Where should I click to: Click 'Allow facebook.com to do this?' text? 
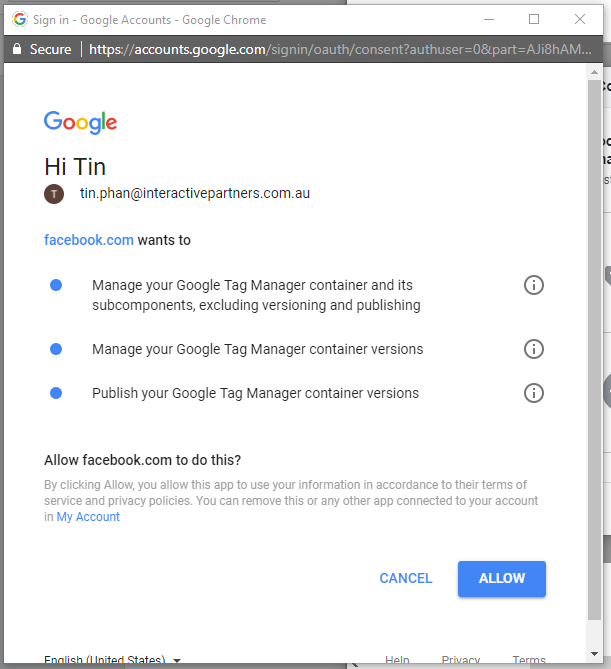[x=143, y=460]
